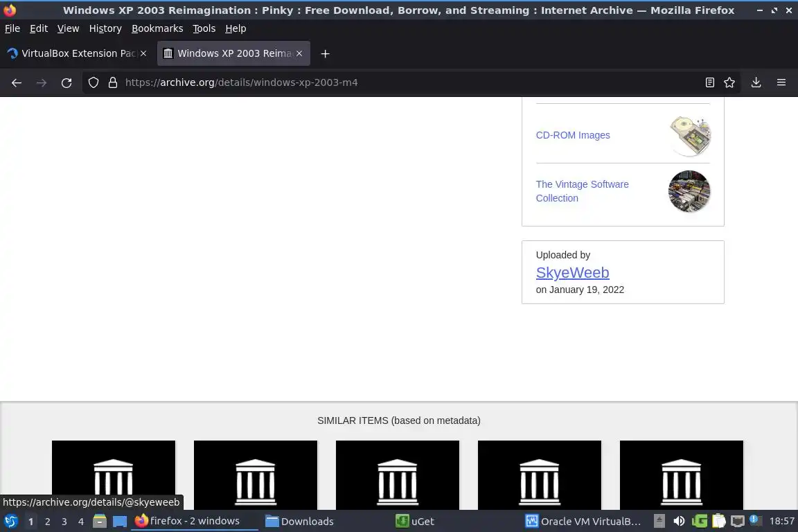Open the update notifier tray icon
The image size is (798, 532).
click(x=756, y=521)
